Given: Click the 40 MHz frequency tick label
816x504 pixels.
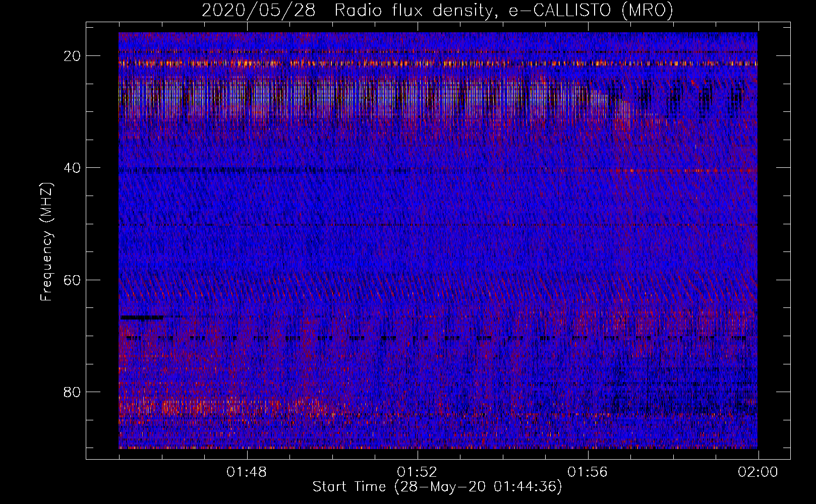Looking at the screenshot, I should [x=73, y=167].
